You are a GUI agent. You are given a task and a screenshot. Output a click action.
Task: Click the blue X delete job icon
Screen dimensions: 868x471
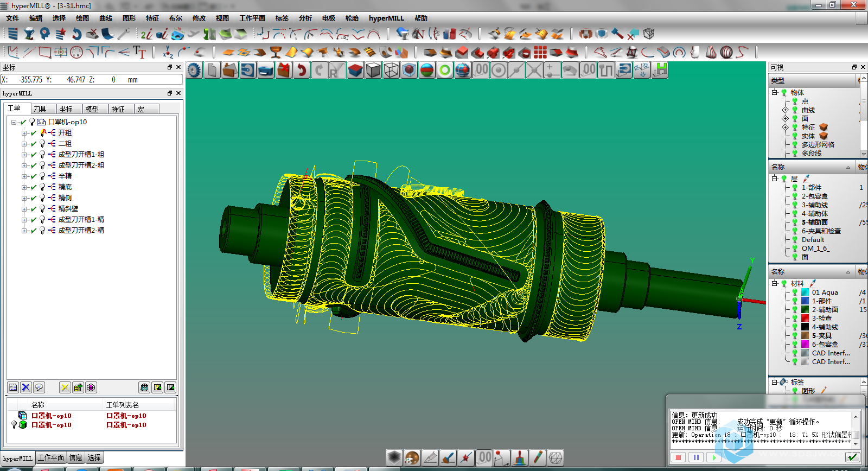[25, 387]
